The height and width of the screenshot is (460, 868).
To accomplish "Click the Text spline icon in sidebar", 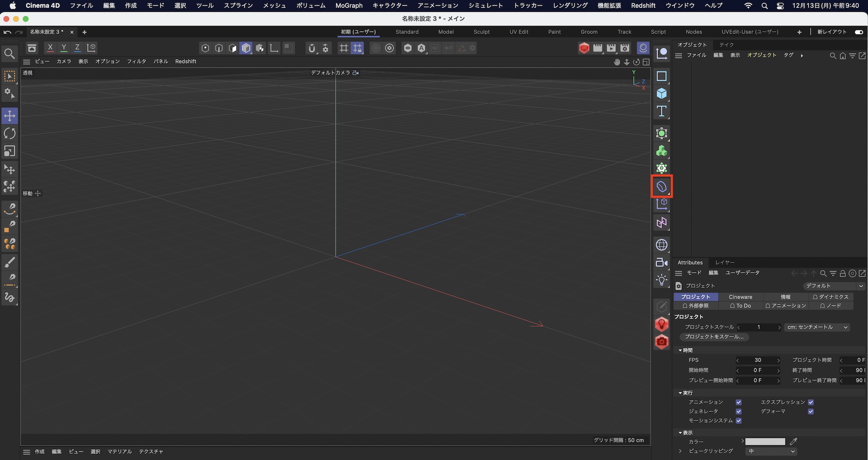I will pos(661,111).
